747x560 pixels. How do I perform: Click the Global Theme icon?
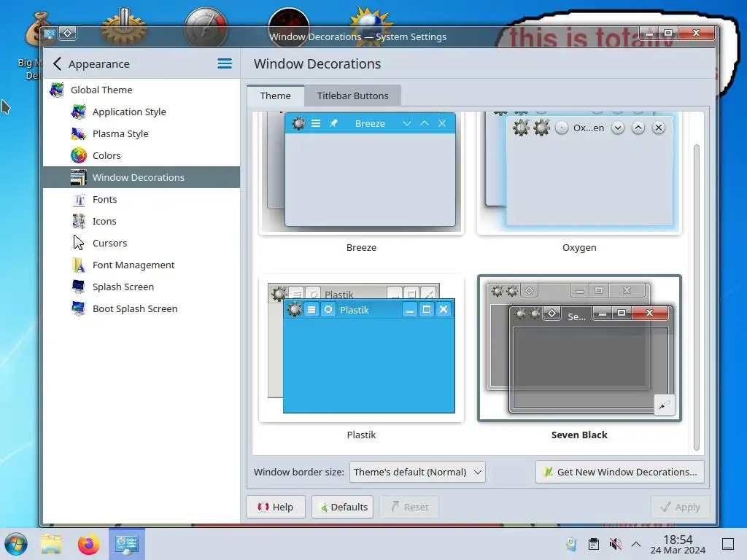click(57, 90)
